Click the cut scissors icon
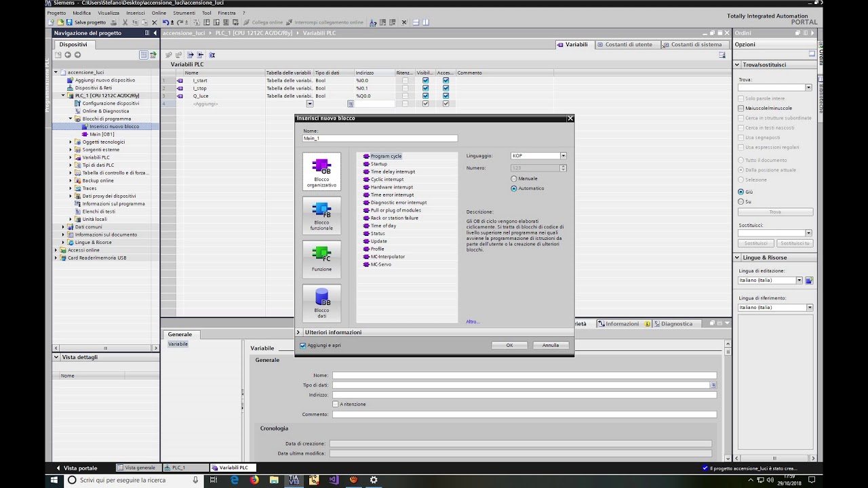 coord(125,22)
